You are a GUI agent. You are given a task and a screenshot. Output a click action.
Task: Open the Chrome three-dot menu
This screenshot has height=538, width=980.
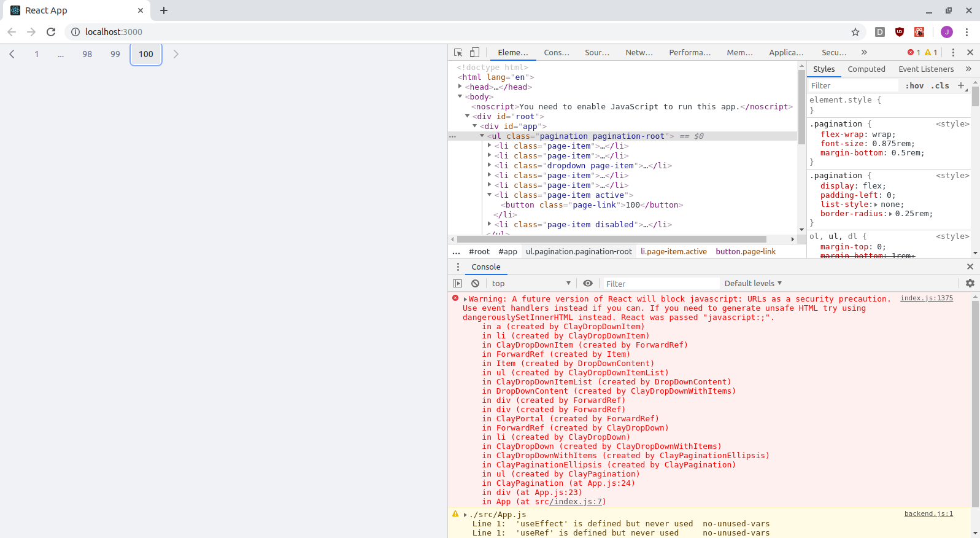[966, 32]
